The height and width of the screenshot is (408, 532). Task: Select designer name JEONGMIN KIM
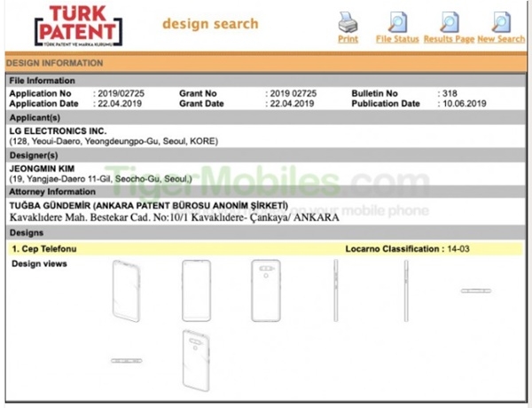pos(42,169)
